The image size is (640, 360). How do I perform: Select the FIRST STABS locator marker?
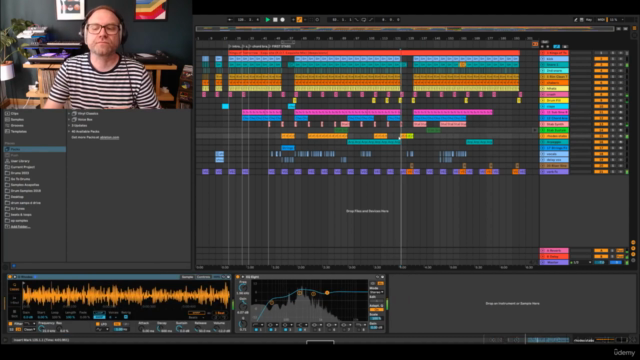click(281, 47)
